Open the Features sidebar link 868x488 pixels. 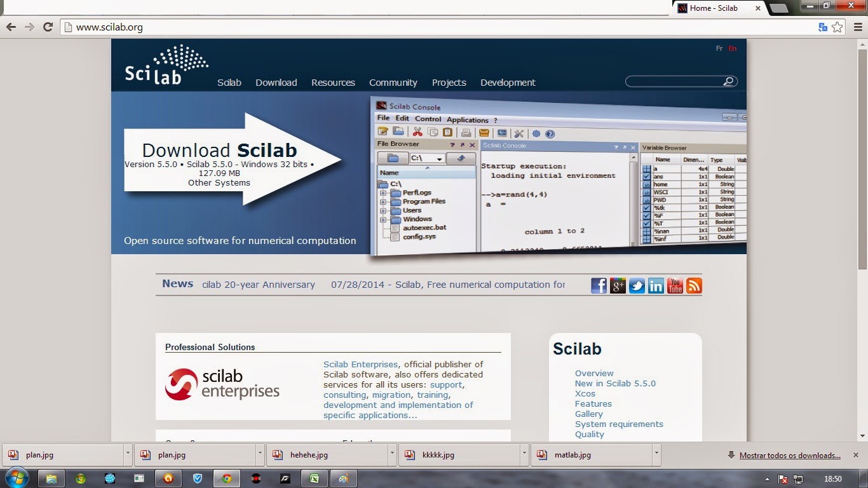(x=593, y=403)
